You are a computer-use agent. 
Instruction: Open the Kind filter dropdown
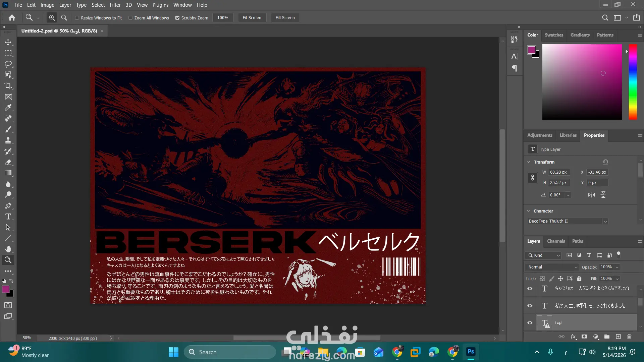543,255
